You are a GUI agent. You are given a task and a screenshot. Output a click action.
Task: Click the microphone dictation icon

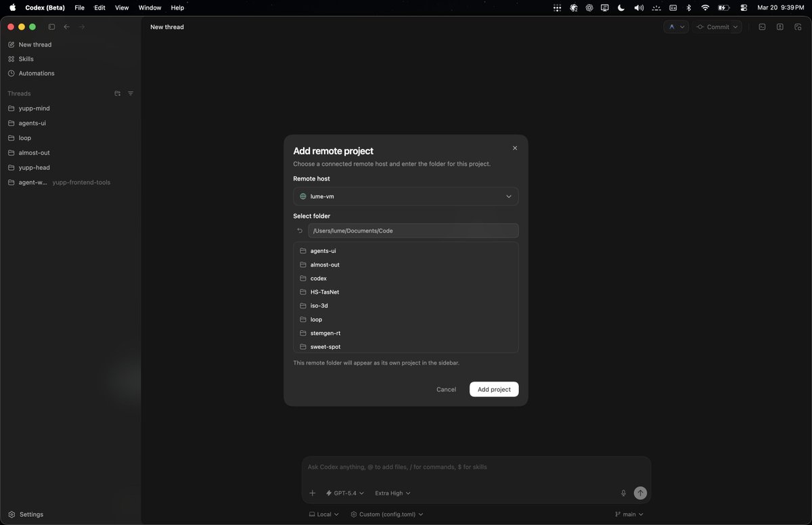tap(623, 493)
